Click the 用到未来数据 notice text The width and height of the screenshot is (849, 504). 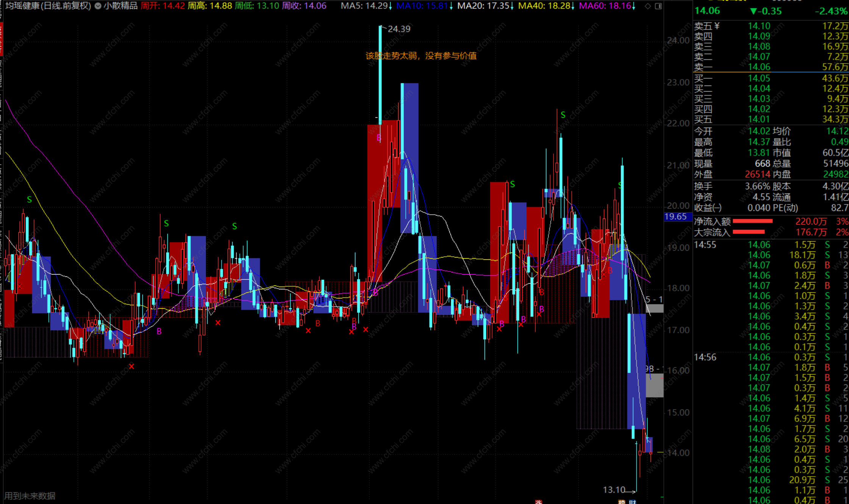pos(30,496)
